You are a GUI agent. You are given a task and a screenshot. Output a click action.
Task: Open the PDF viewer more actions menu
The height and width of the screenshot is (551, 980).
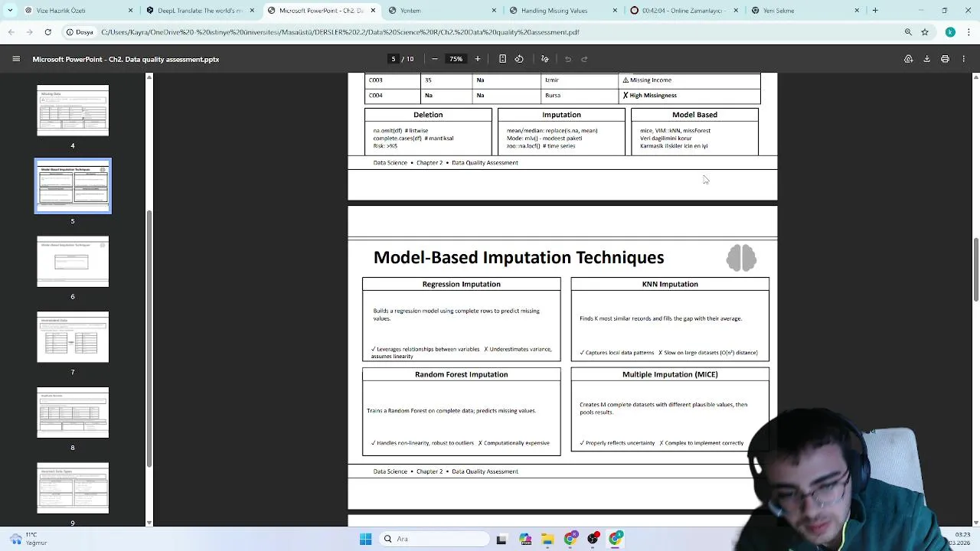click(x=964, y=59)
